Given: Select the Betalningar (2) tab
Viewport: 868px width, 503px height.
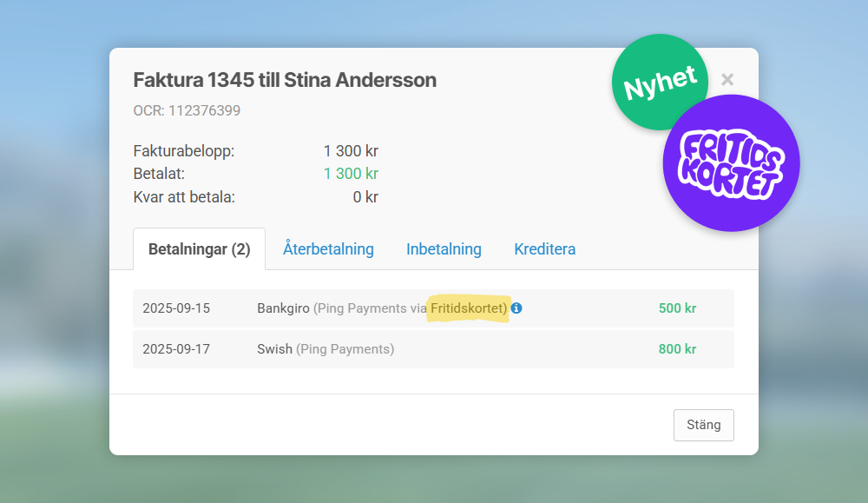Looking at the screenshot, I should point(199,249).
